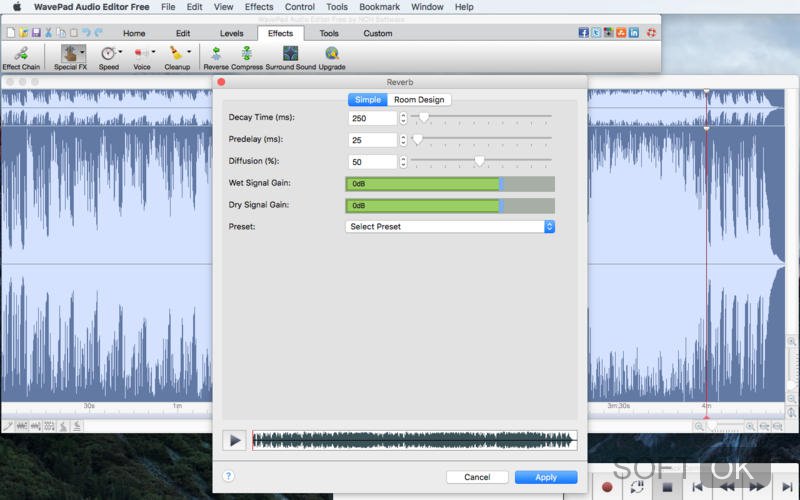This screenshot has height=500, width=800.
Task: Click the Decay Time slider
Action: 481,117
